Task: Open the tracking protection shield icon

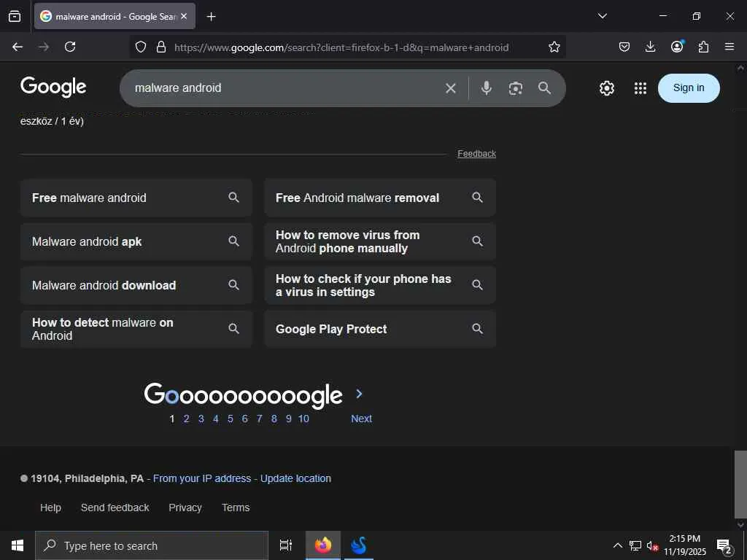Action: point(141,47)
